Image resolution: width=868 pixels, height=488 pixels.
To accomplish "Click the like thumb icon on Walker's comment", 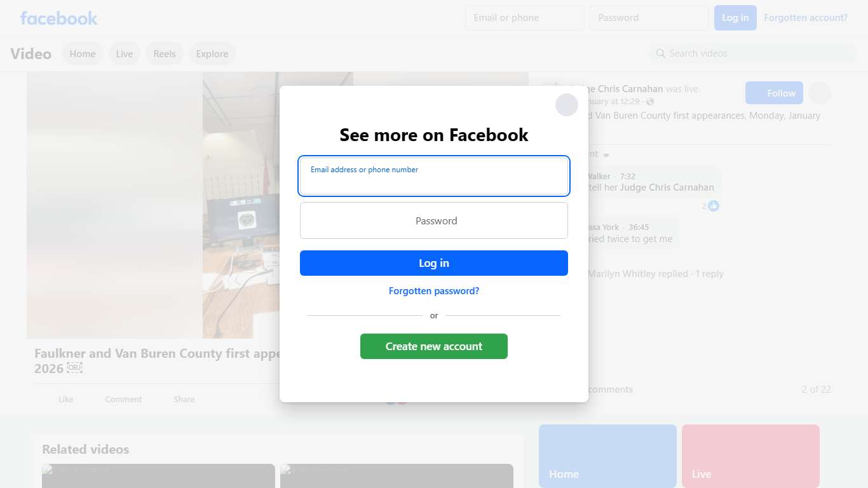I will (x=714, y=206).
